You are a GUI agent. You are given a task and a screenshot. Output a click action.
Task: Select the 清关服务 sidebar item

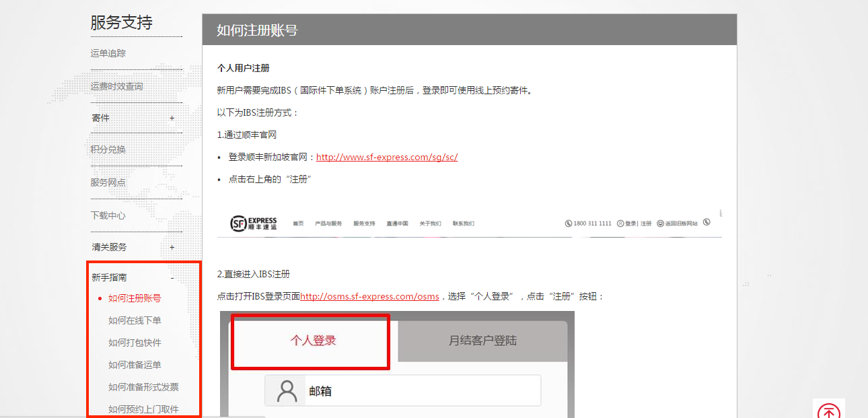[109, 247]
